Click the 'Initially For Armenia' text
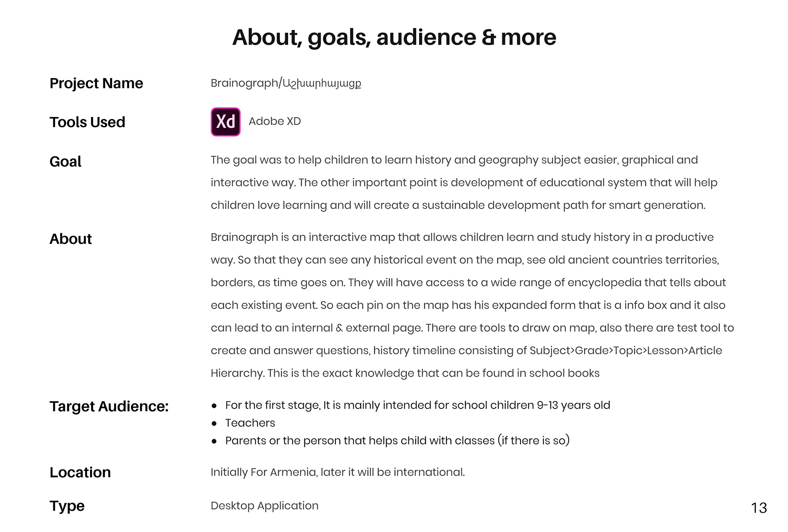 pyautogui.click(x=337, y=472)
